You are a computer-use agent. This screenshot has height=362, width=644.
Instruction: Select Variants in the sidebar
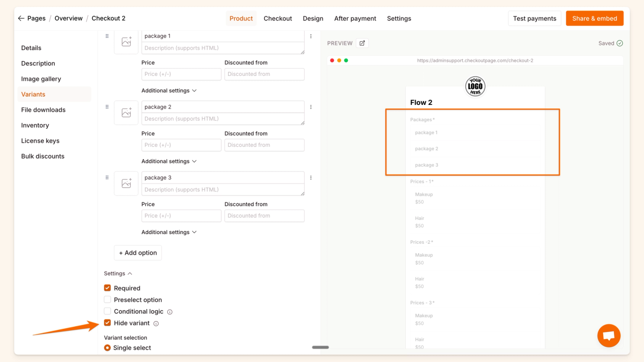pos(54,94)
